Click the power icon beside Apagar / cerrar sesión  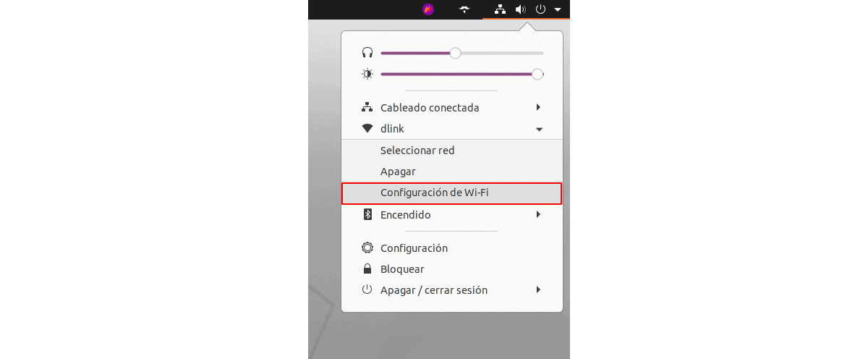[367, 290]
